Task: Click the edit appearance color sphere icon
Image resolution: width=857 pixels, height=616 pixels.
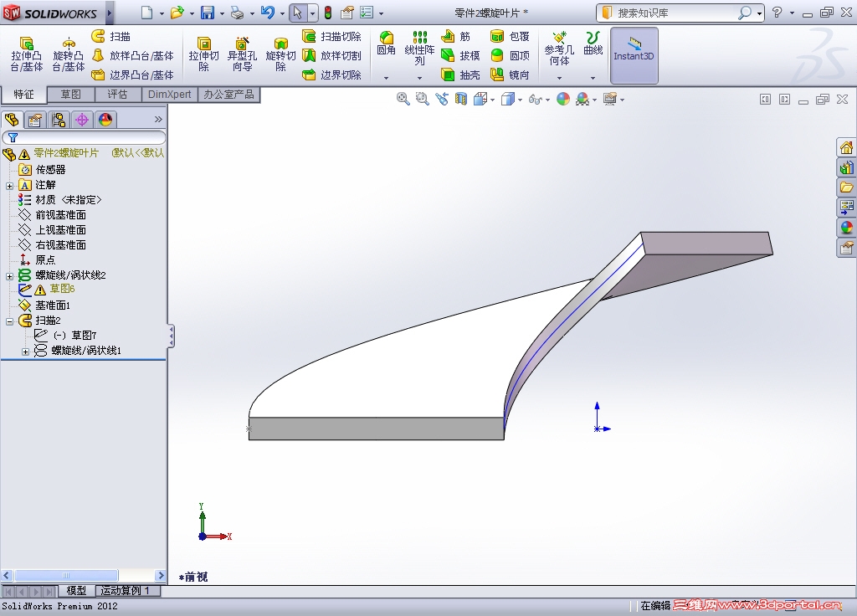Action: (x=563, y=99)
